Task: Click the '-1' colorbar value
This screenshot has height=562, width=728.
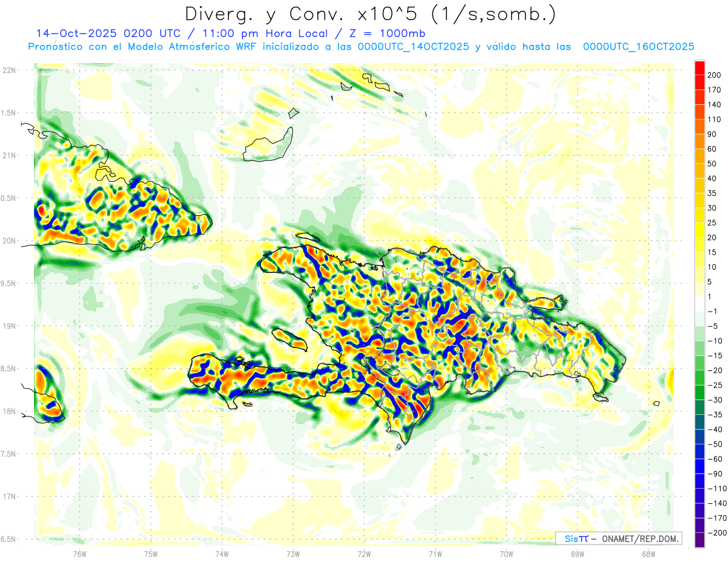Action: (713, 311)
